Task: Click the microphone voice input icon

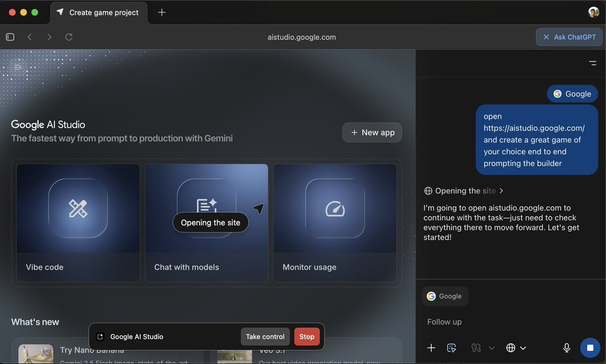Action: pyautogui.click(x=567, y=347)
